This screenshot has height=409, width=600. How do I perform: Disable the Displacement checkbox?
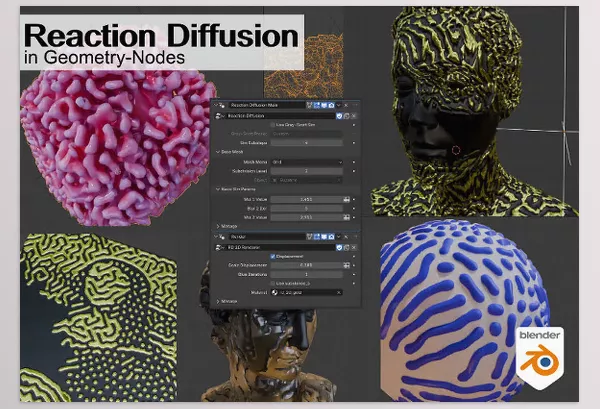272,256
